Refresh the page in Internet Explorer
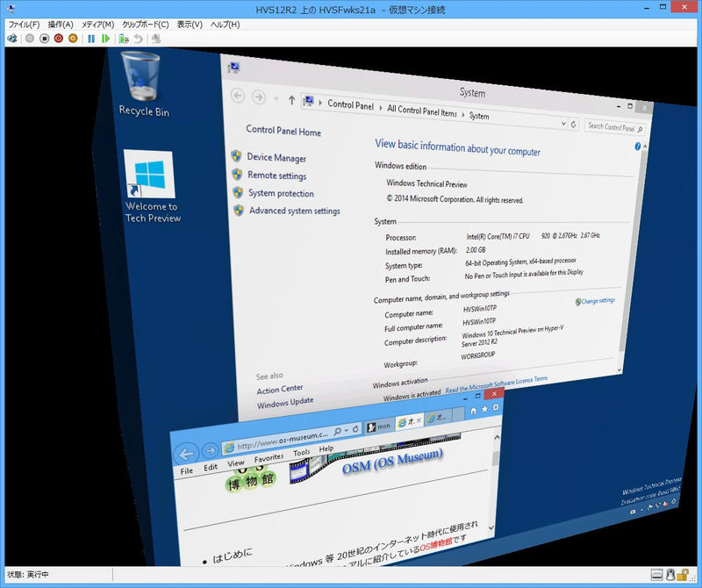The height and width of the screenshot is (588, 702). (x=355, y=428)
